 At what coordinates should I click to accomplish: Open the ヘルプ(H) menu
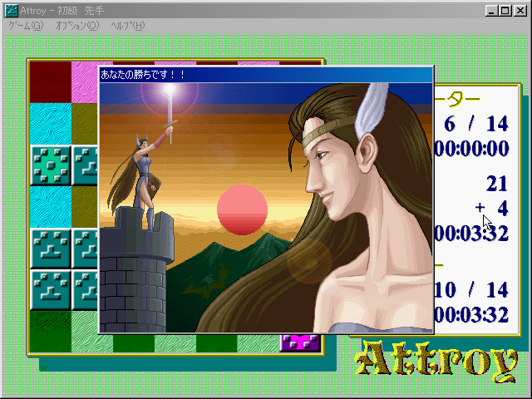(128, 26)
